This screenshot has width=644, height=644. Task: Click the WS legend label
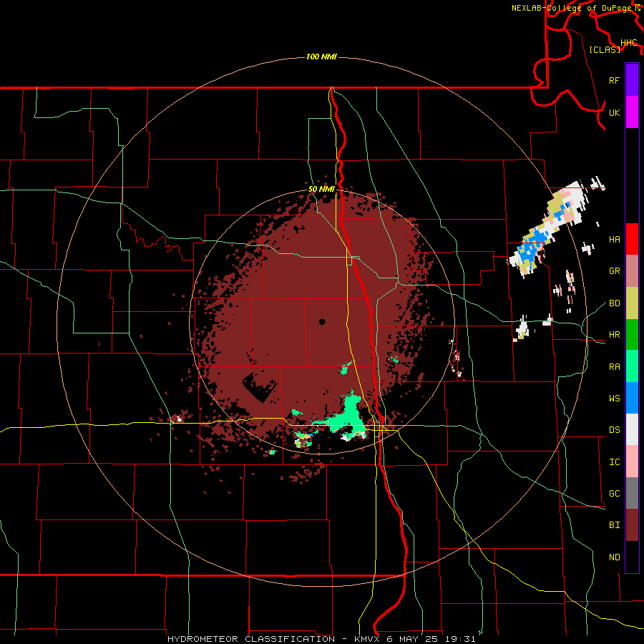[x=615, y=398]
